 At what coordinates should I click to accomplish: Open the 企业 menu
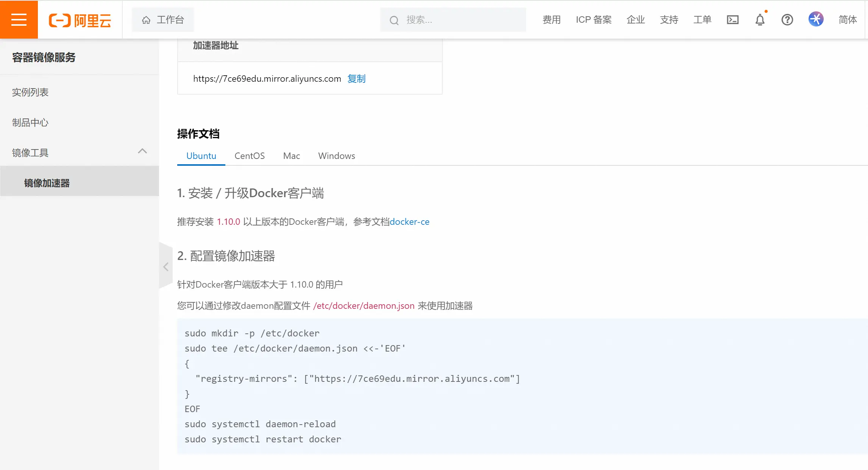point(635,20)
